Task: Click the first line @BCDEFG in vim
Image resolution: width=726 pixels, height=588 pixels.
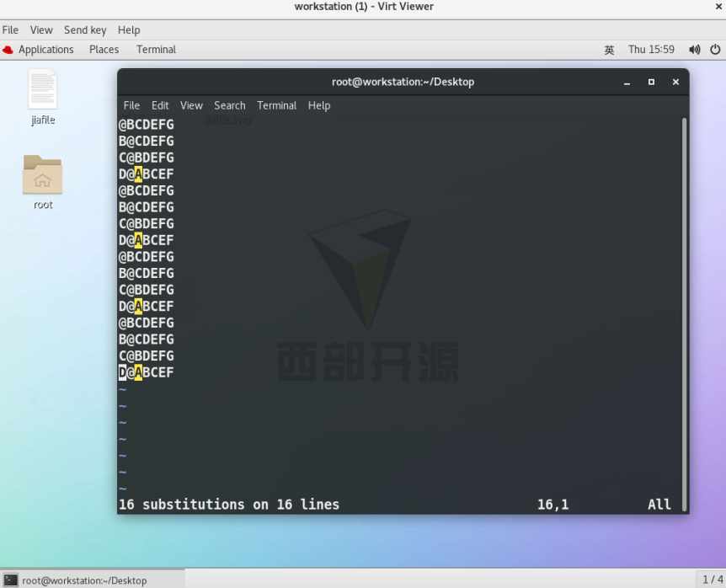Action: click(147, 125)
